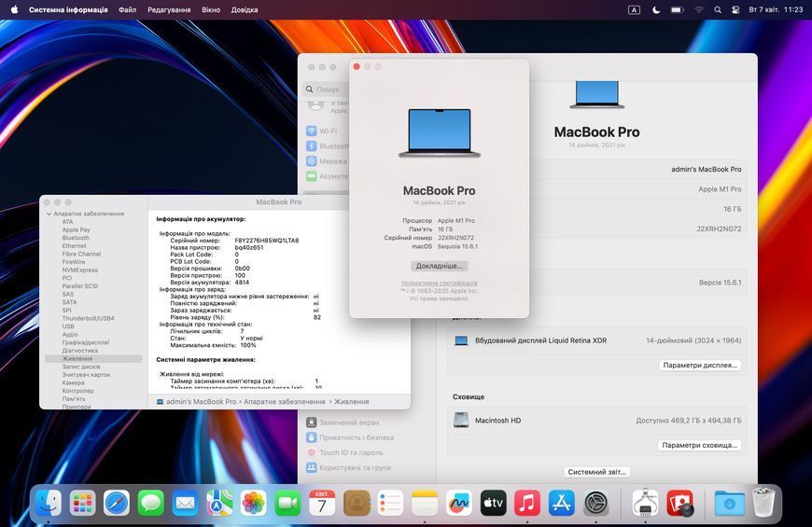Open Photos app in the Dock
The image size is (812, 527).
[x=253, y=503]
